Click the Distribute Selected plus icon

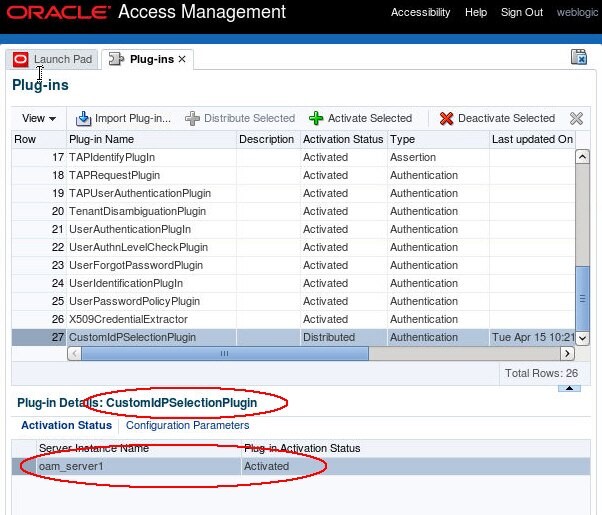pyautogui.click(x=192, y=118)
